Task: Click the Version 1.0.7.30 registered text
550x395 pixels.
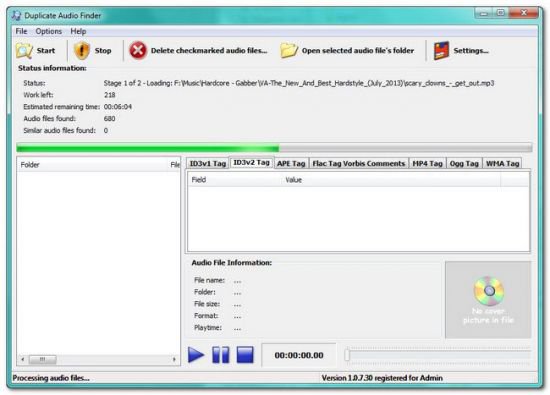Action: 382,378
